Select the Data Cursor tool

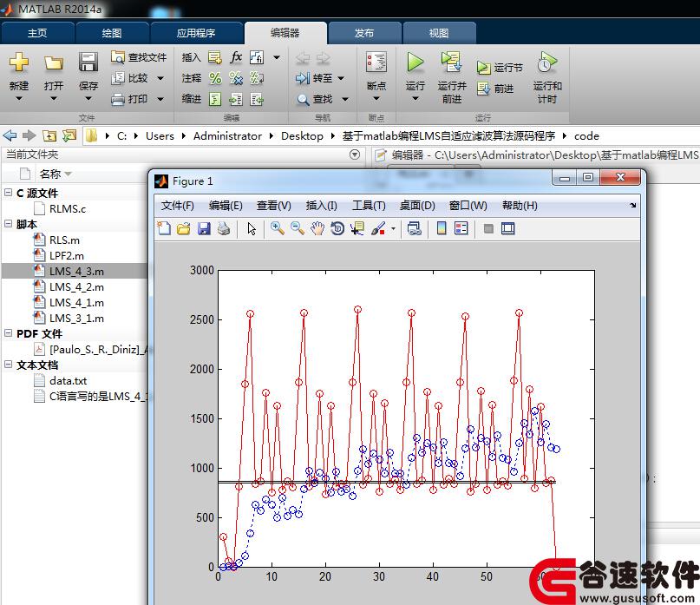(x=357, y=229)
